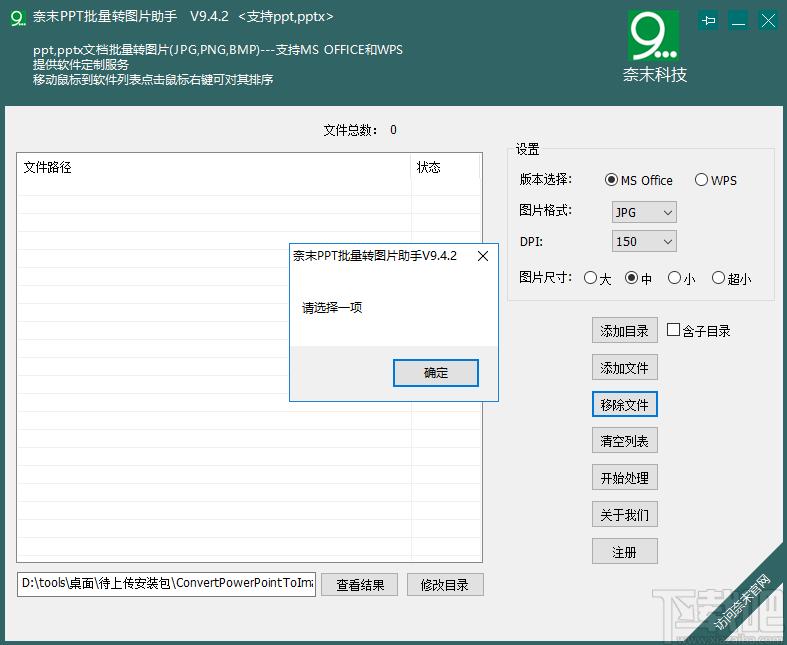Select the WPS version option
The height and width of the screenshot is (645, 787).
click(702, 180)
